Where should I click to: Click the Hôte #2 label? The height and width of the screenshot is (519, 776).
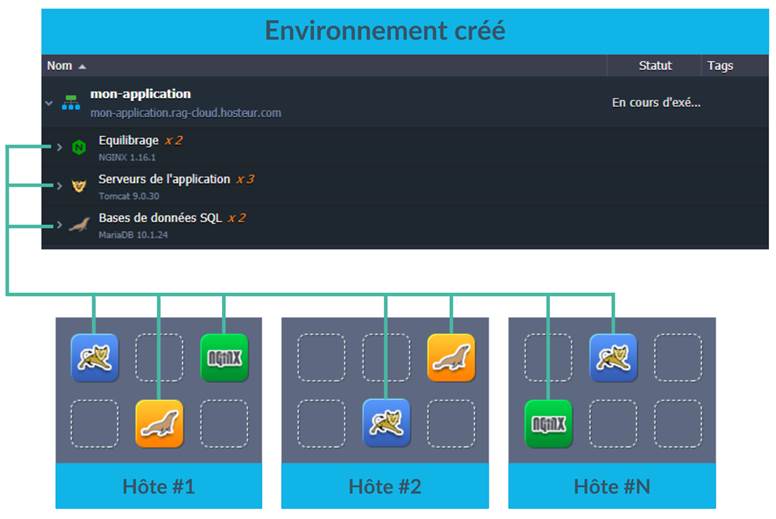tap(385, 487)
